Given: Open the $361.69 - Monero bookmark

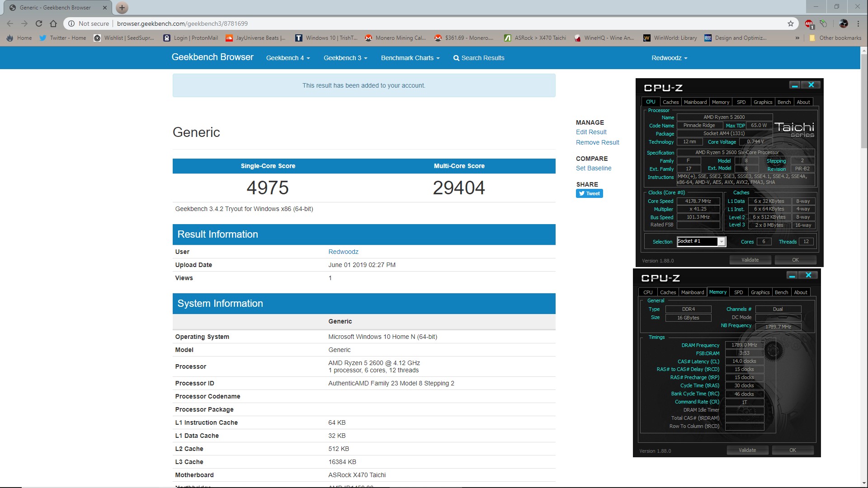Looking at the screenshot, I should click(464, 38).
